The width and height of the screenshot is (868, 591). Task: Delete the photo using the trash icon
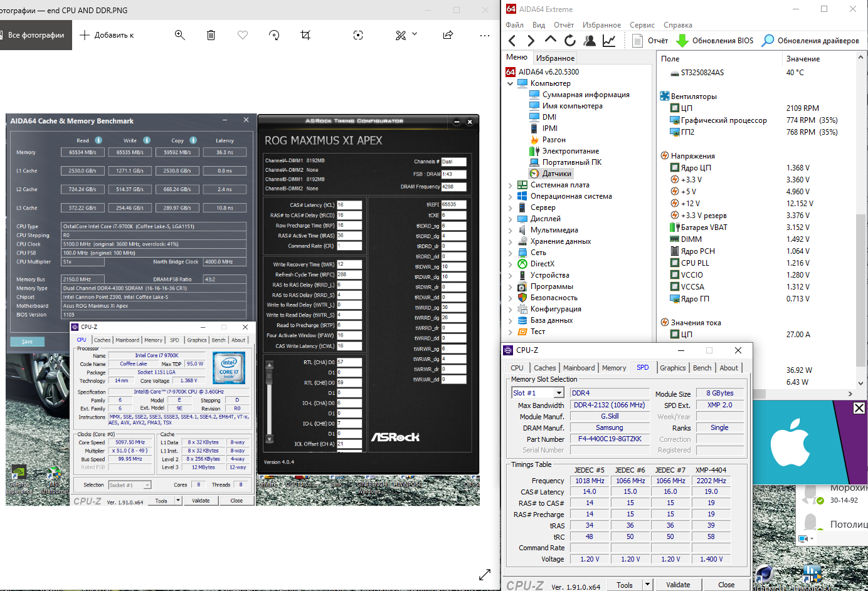211,35
